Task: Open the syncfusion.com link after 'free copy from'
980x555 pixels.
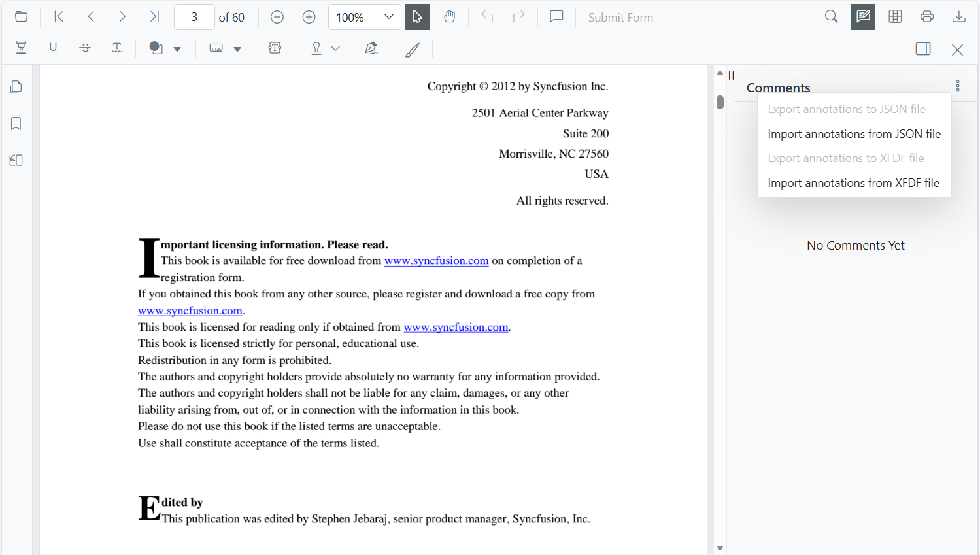Action: click(190, 311)
